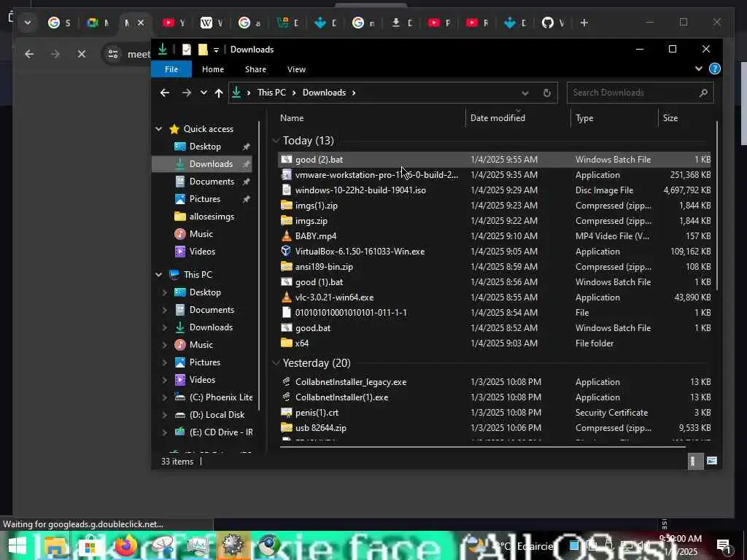Select CollabnetInstaller_legacy.exe icon
Screen dimensions: 747x560
(286, 382)
